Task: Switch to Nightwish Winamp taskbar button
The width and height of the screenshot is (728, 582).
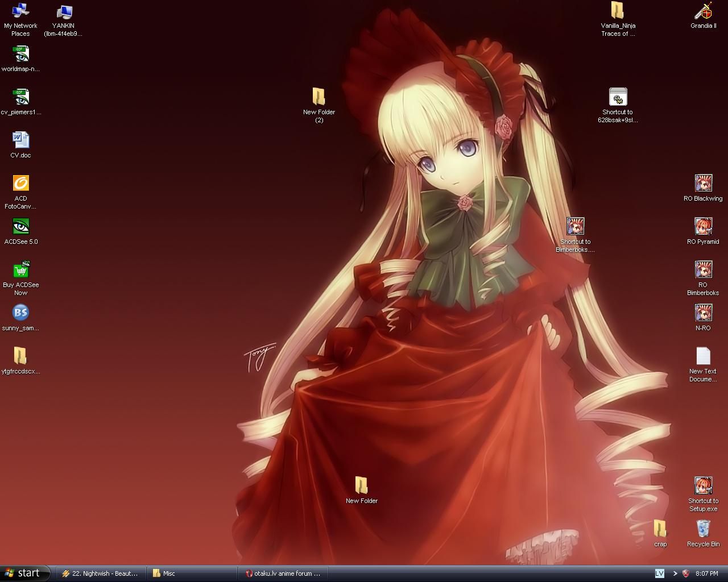Action: [x=100, y=573]
